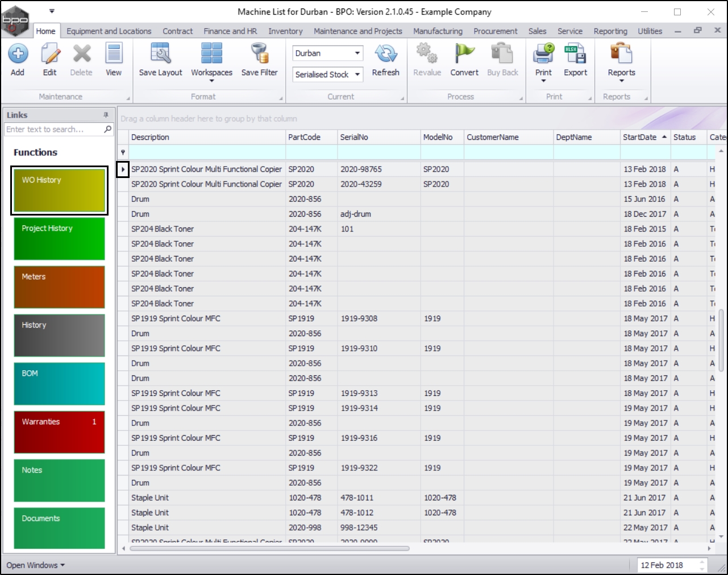Switch to the Inventory ribbon tab
This screenshot has height=575, width=728.
click(285, 31)
